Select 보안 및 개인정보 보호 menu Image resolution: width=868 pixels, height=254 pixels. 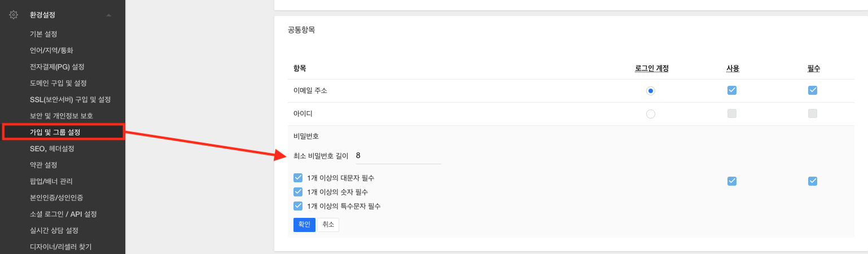pos(62,116)
